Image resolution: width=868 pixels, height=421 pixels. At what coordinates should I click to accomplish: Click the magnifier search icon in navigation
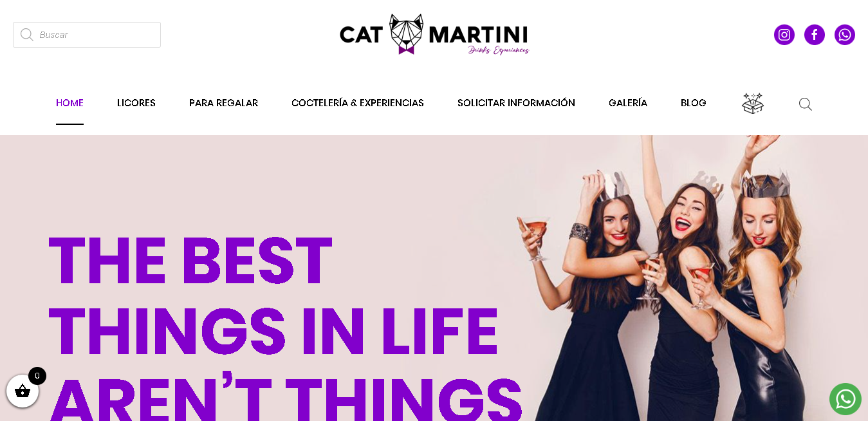point(805,104)
